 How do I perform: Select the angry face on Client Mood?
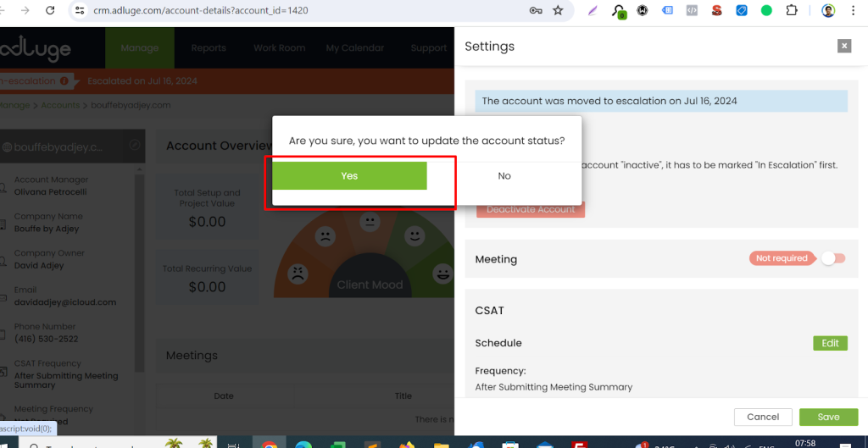coord(298,274)
